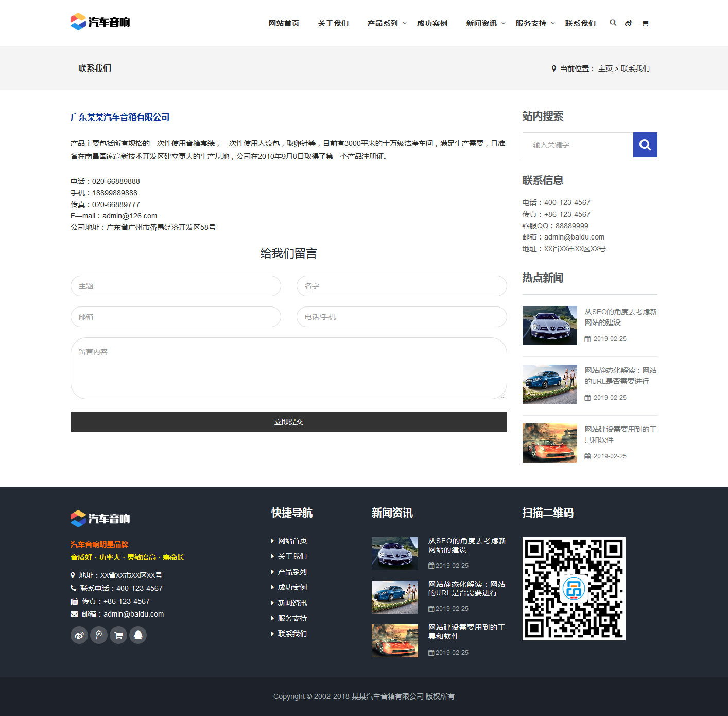Expand the 服务支持 dropdown menu

click(x=535, y=23)
